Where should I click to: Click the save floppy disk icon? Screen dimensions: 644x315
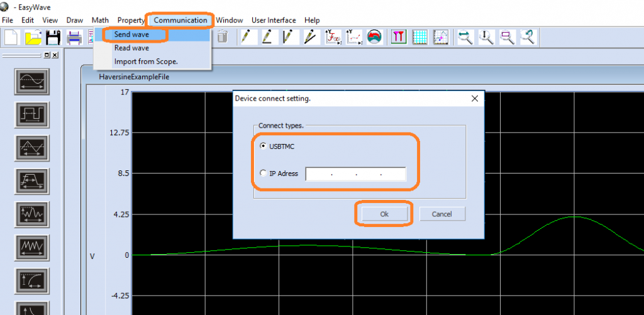click(53, 37)
